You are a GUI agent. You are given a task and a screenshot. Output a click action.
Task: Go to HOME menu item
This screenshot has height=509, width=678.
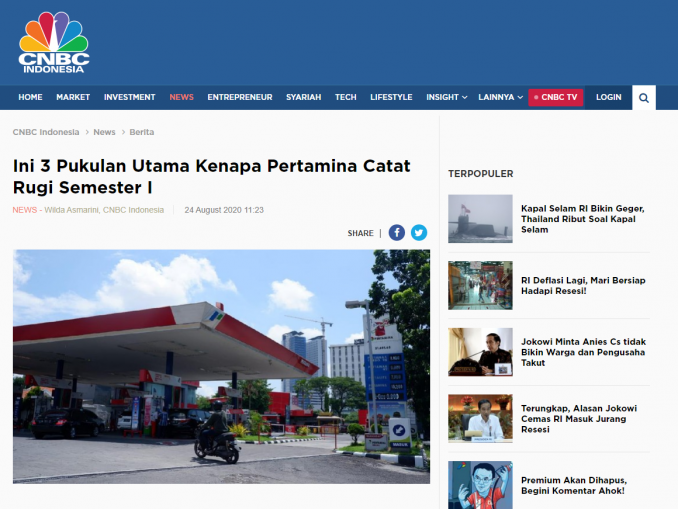(30, 97)
